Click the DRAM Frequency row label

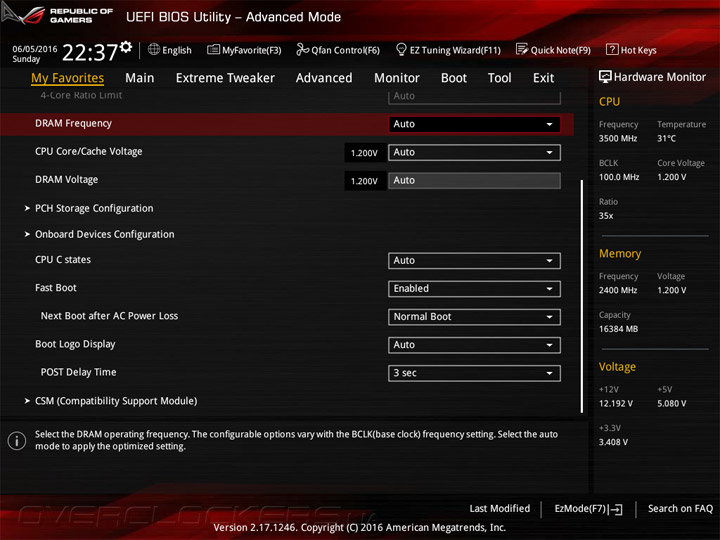(73, 124)
